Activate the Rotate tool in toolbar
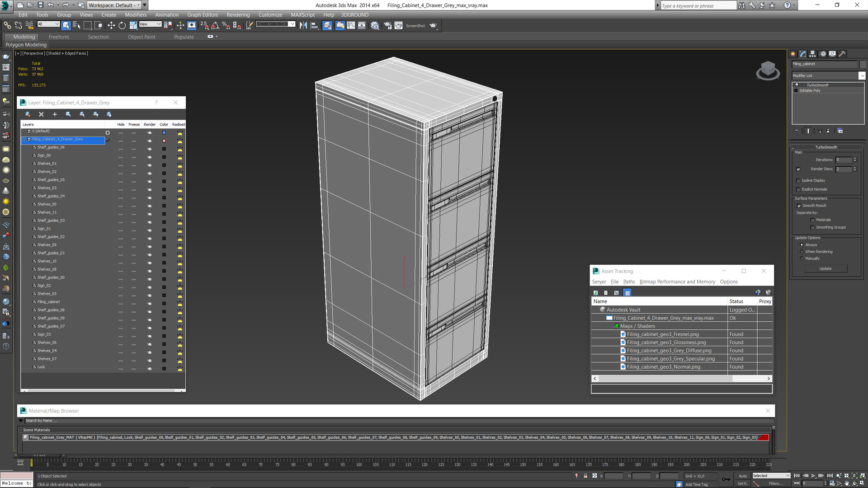 coord(122,26)
